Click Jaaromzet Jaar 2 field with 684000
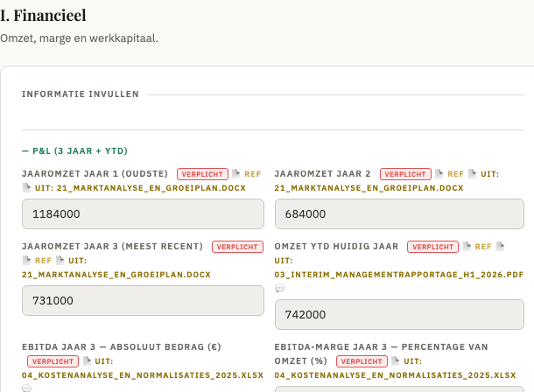 [x=399, y=214]
